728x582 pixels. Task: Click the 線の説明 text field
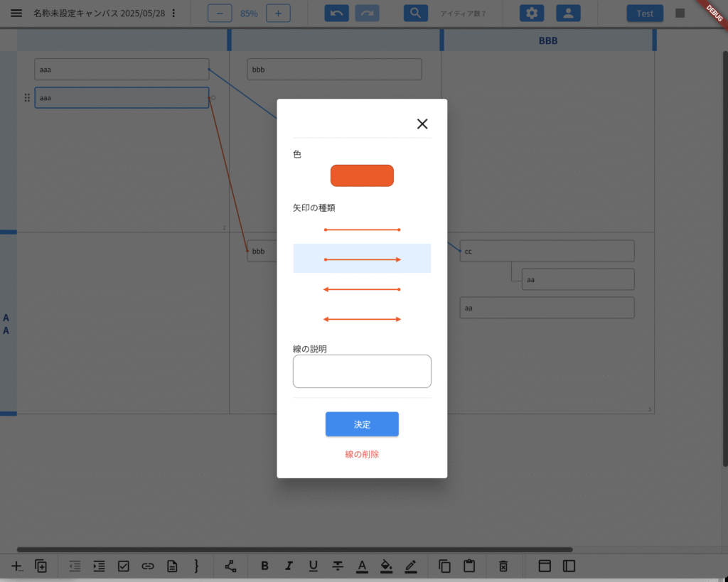tap(362, 371)
